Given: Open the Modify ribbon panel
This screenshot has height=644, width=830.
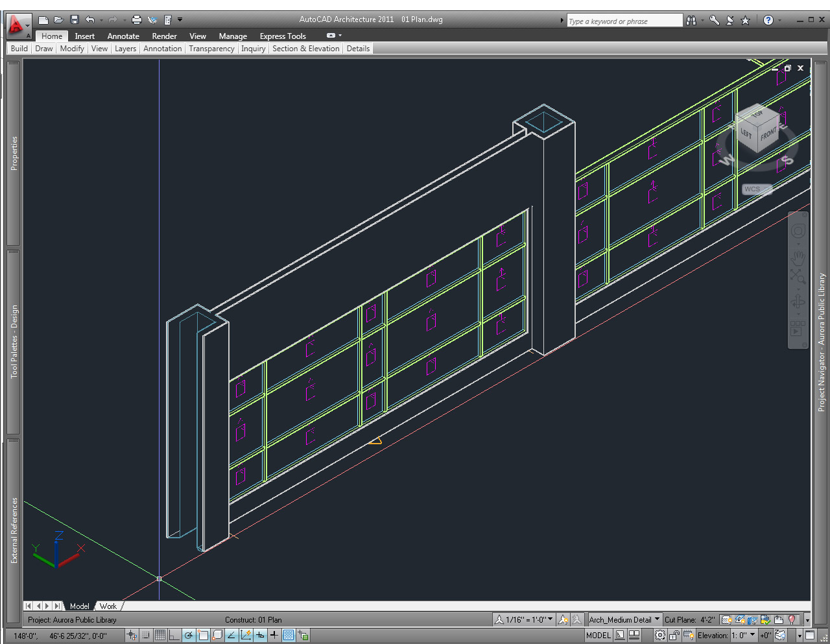Looking at the screenshot, I should (x=72, y=49).
